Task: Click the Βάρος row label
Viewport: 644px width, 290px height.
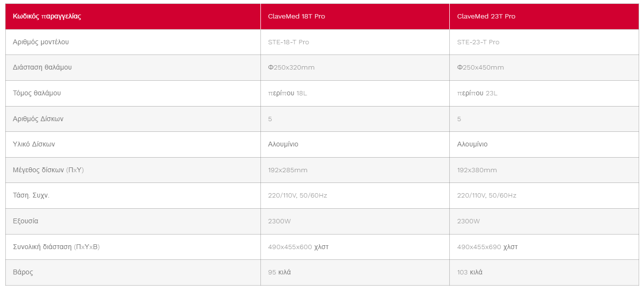Action: tap(23, 272)
